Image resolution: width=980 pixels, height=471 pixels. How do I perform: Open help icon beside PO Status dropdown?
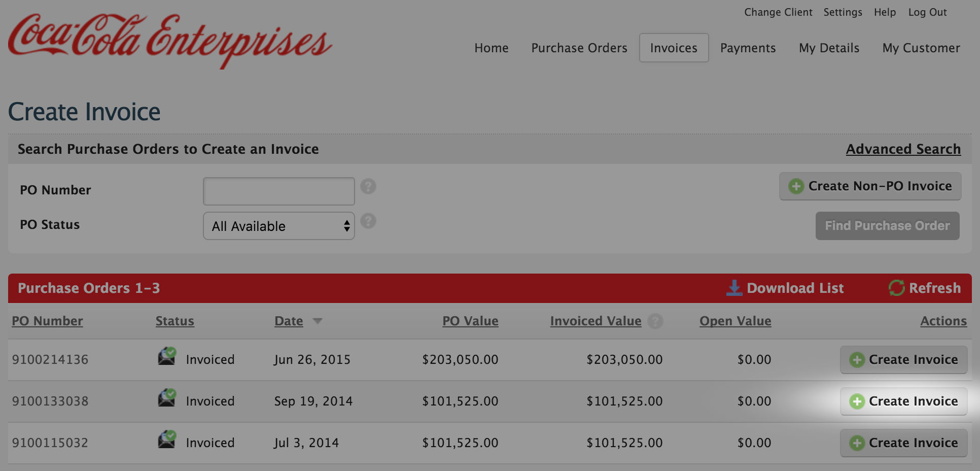point(368,221)
